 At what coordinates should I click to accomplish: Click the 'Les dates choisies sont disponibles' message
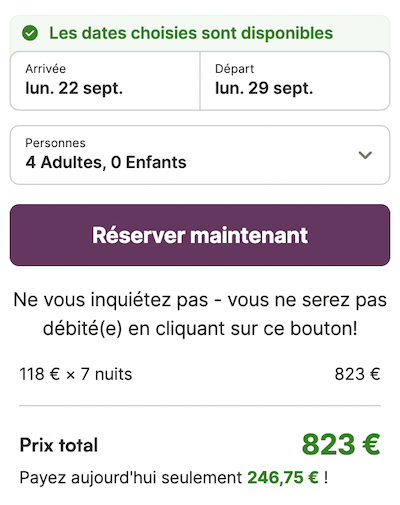click(191, 33)
